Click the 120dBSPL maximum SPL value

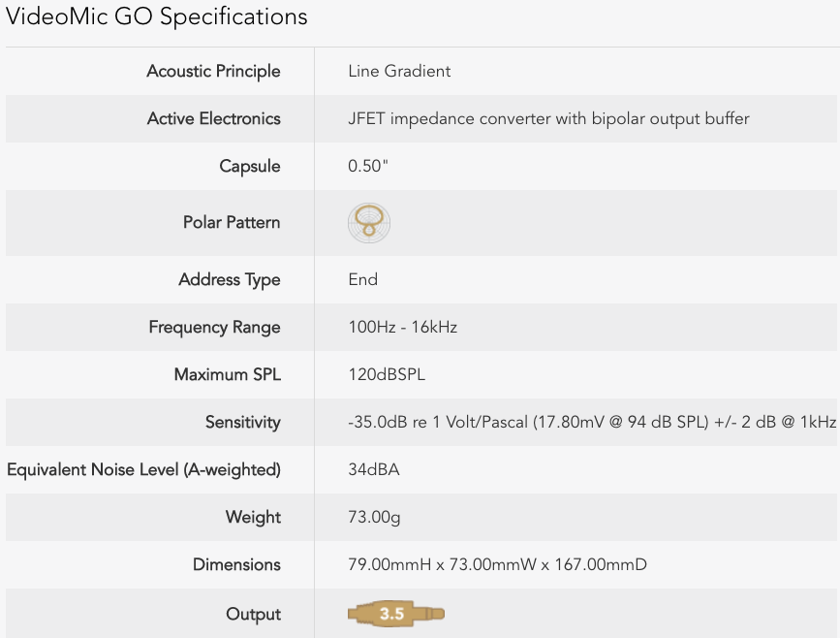387,374
